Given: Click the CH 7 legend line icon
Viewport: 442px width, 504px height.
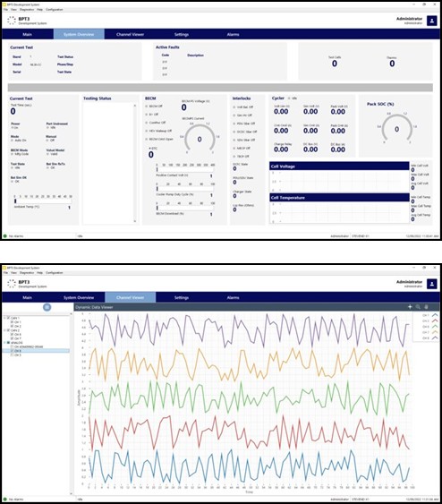Looking at the screenshot, I should click(x=435, y=332).
